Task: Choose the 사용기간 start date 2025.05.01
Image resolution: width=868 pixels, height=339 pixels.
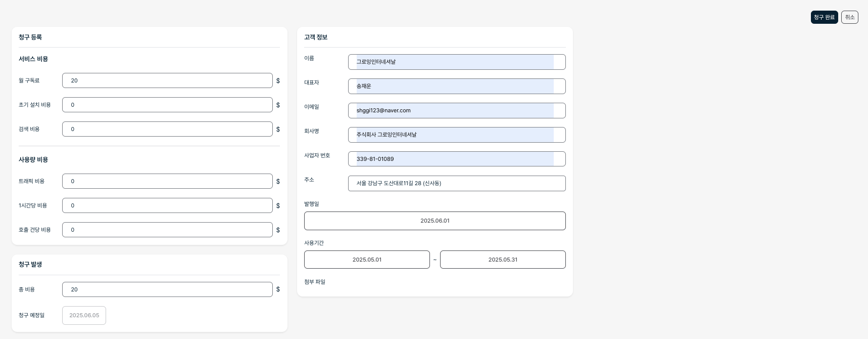Action: 367,260
